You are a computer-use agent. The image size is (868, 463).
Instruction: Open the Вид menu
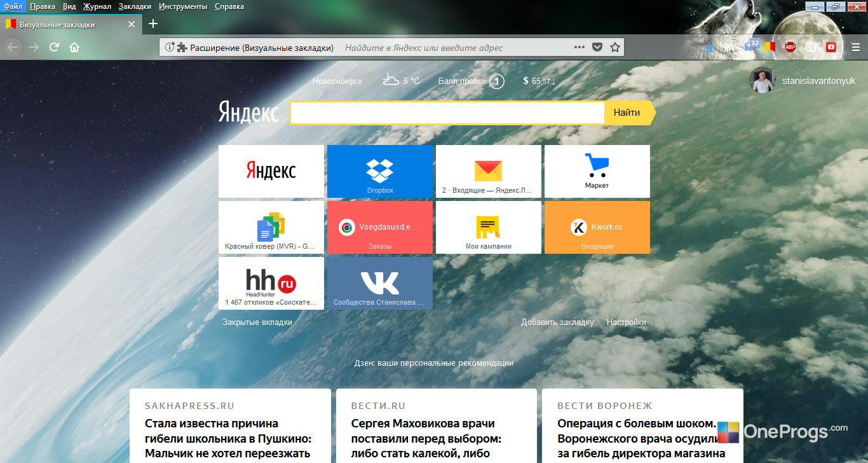click(x=69, y=6)
